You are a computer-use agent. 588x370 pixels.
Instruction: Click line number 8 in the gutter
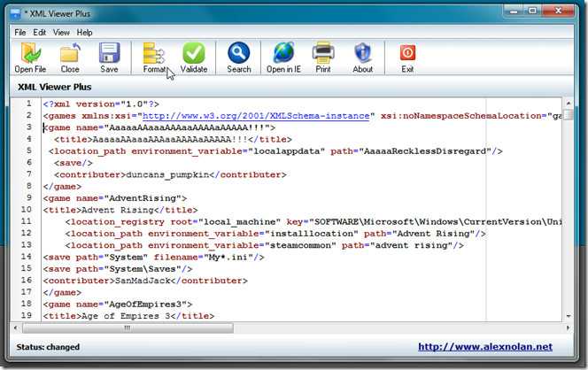click(x=29, y=186)
